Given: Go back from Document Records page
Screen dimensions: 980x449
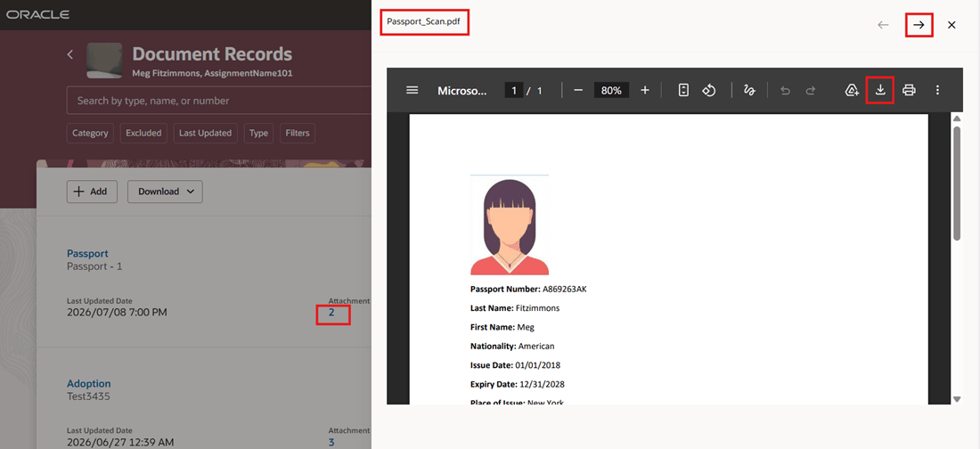Looking at the screenshot, I should point(70,54).
